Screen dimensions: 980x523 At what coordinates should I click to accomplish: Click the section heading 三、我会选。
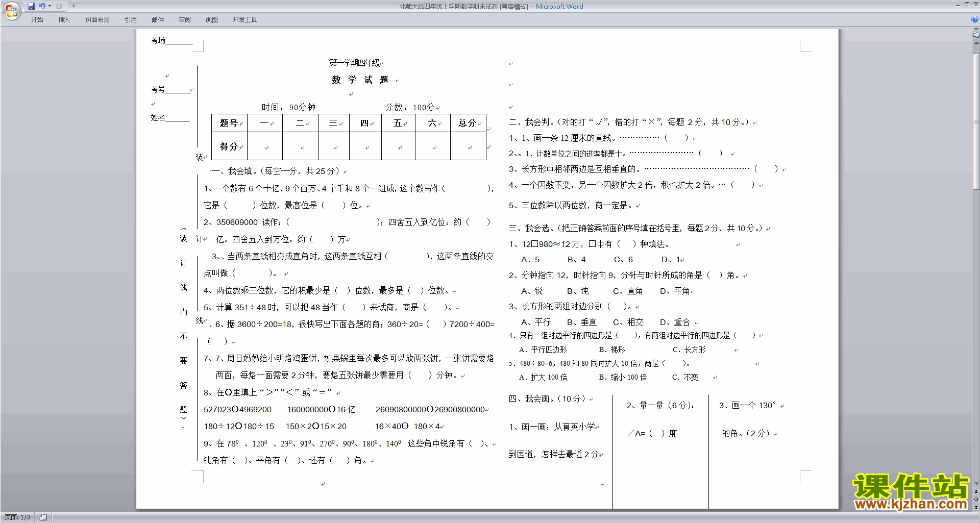pyautogui.click(x=533, y=228)
